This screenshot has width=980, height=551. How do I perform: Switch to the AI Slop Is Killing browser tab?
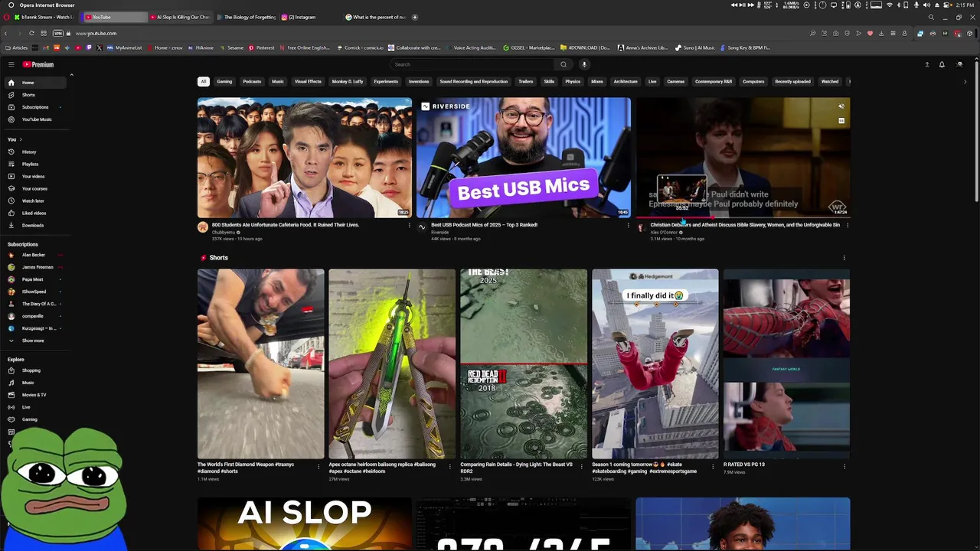click(x=181, y=17)
